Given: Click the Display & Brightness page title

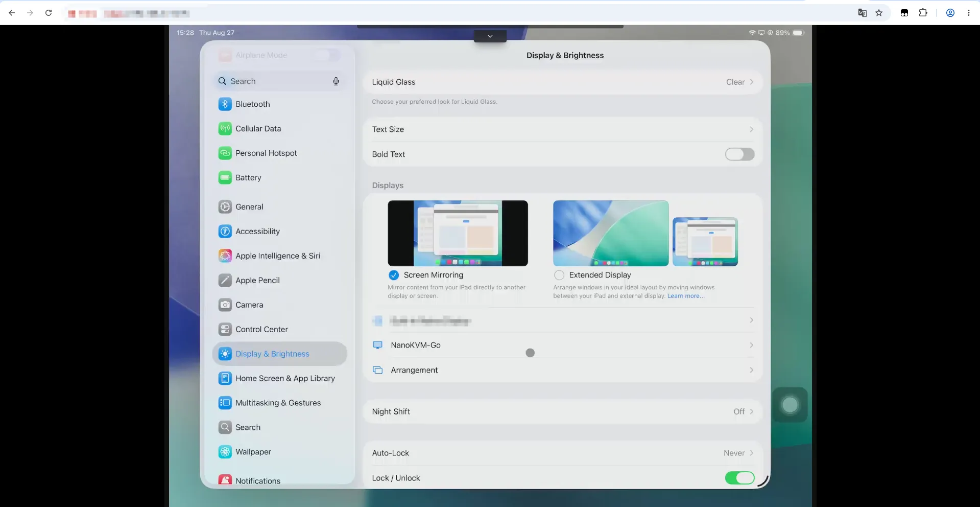Looking at the screenshot, I should pos(565,56).
